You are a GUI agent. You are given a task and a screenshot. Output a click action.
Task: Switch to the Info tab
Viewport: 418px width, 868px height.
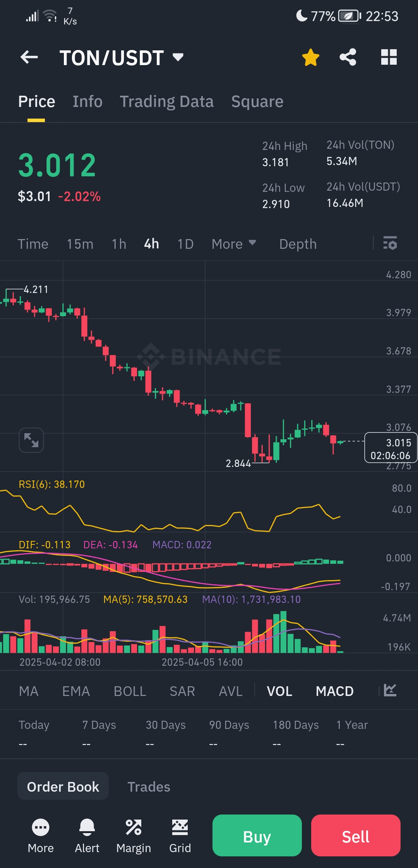point(87,102)
